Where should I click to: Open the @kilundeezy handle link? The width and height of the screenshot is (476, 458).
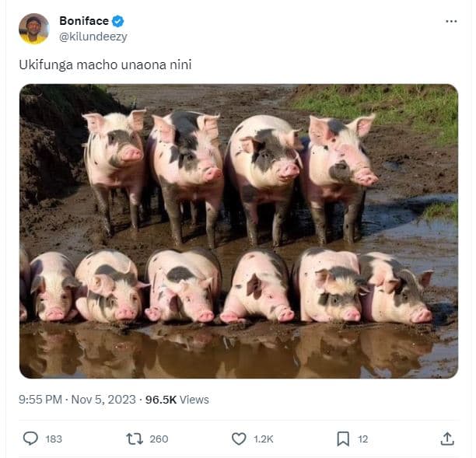(x=93, y=37)
